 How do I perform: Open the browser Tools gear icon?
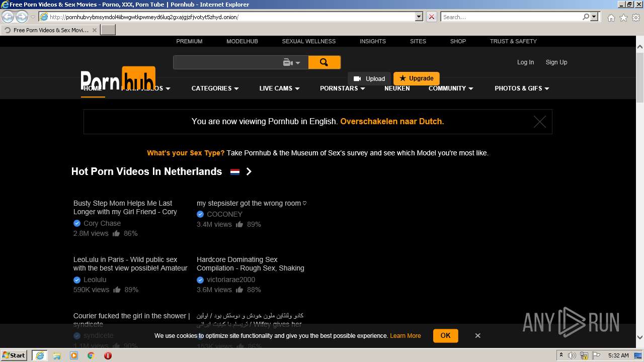(x=636, y=17)
